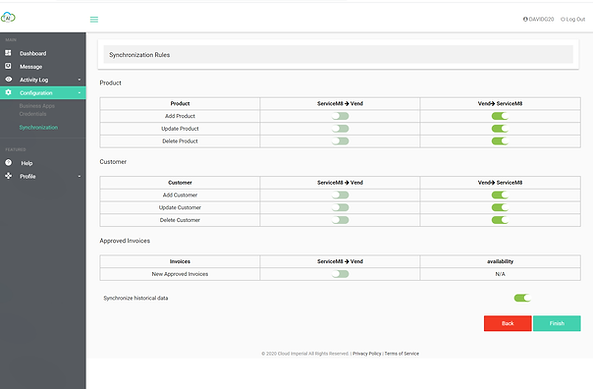Screen dimensions: 593x389
Task: Open Activity Log menu item
Action: point(34,80)
